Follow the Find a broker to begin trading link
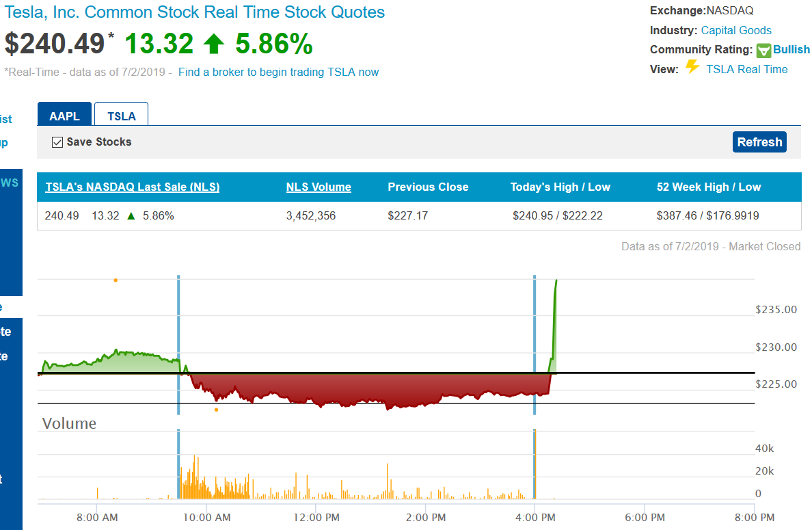Screen dimensions: 812x530 point(279,72)
